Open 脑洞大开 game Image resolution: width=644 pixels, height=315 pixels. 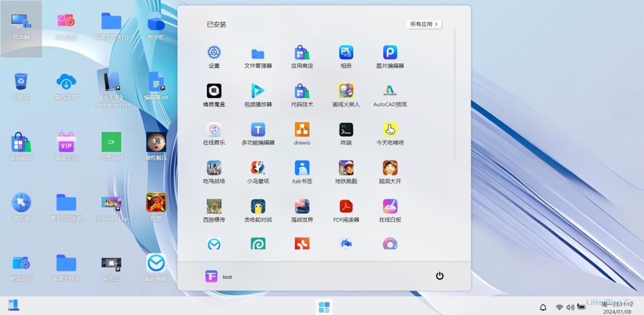click(390, 173)
